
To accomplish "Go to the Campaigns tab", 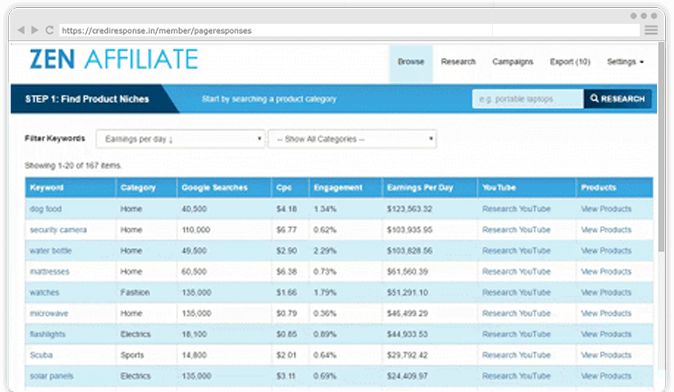I will [x=512, y=62].
